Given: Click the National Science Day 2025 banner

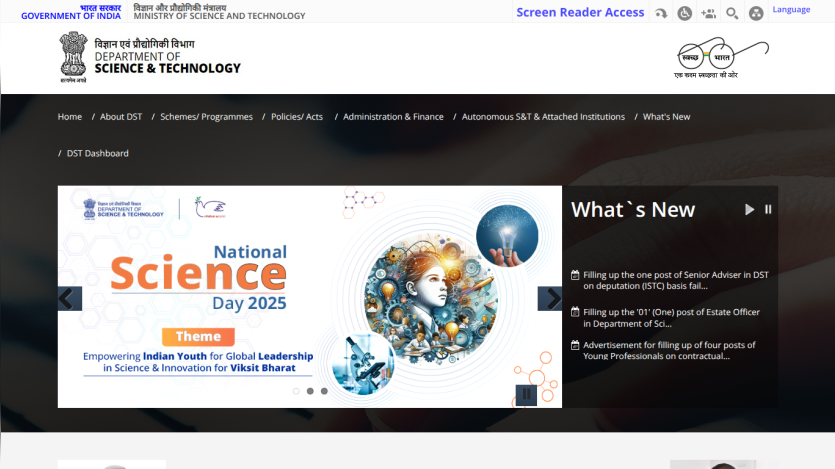Looking at the screenshot, I should coord(309,297).
